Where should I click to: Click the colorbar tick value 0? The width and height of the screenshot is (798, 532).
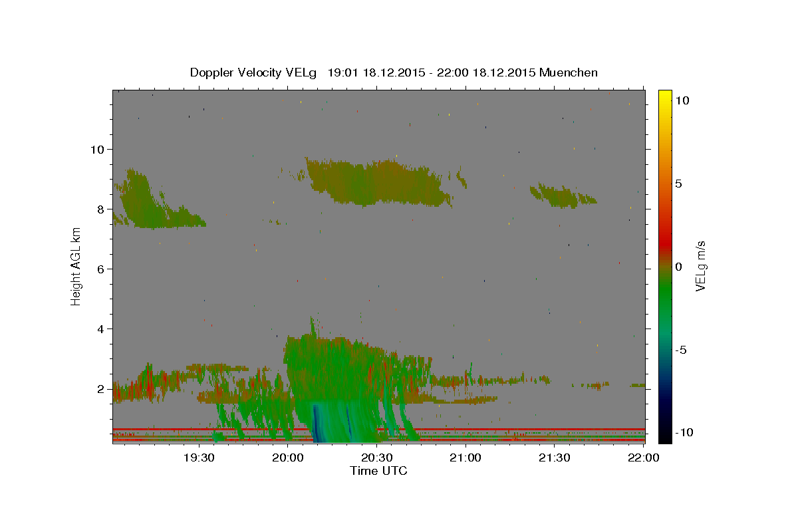(x=678, y=267)
